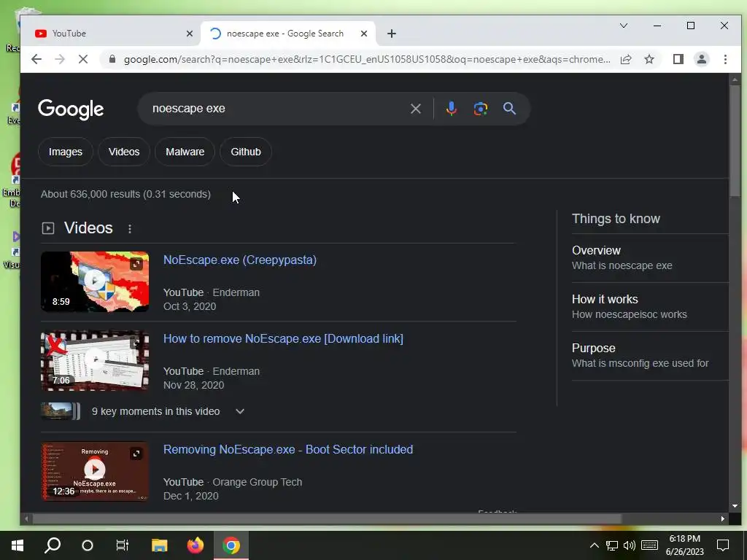Apply the Malware filter chip
The image size is (747, 560).
(185, 152)
